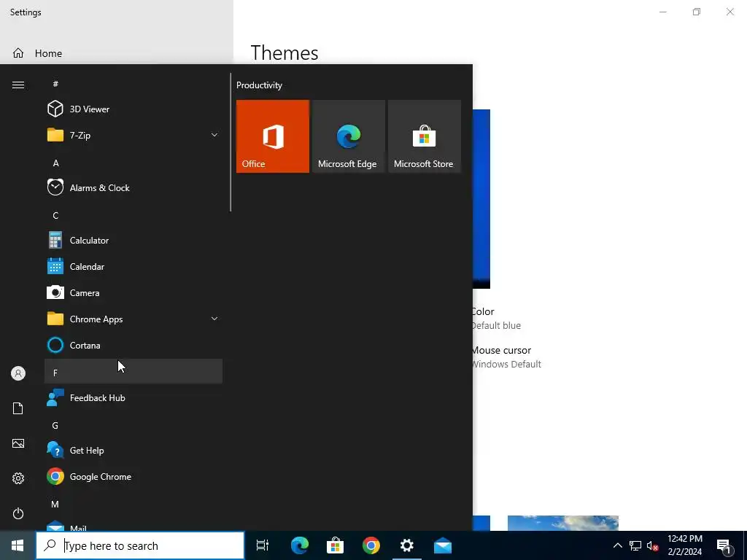Open Alarms & Clock app

tap(133, 187)
